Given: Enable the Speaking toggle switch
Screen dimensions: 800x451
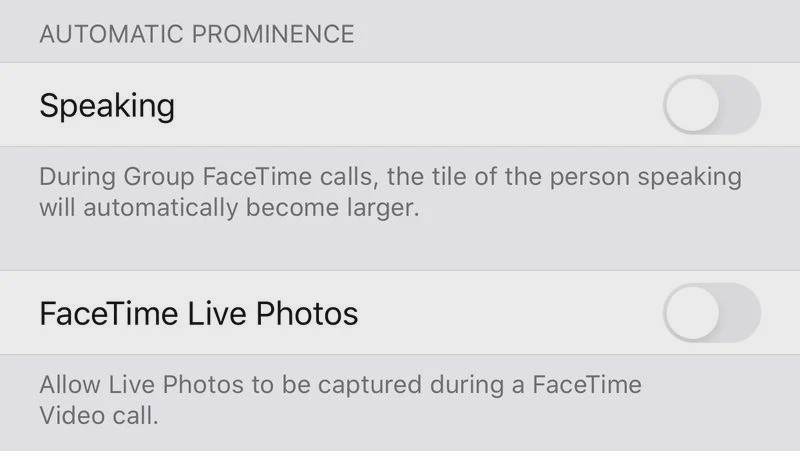Looking at the screenshot, I should click(x=712, y=105).
